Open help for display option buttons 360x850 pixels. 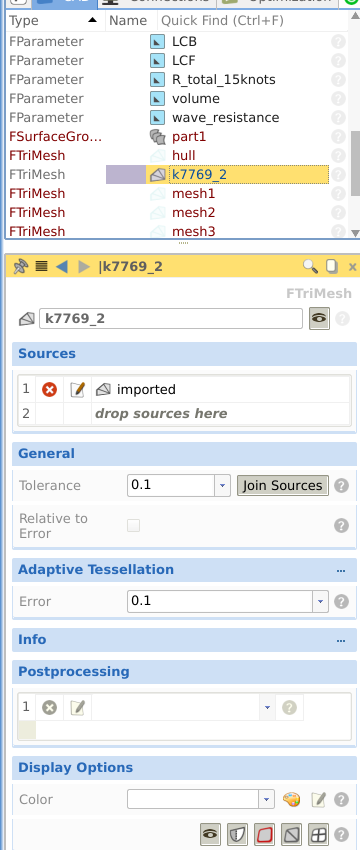coord(341,835)
